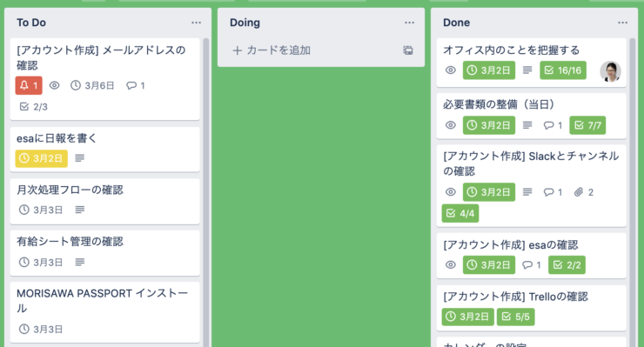Click 3月3日 date on 月次処理フローの確認 card
644x347 pixels.
41,210
